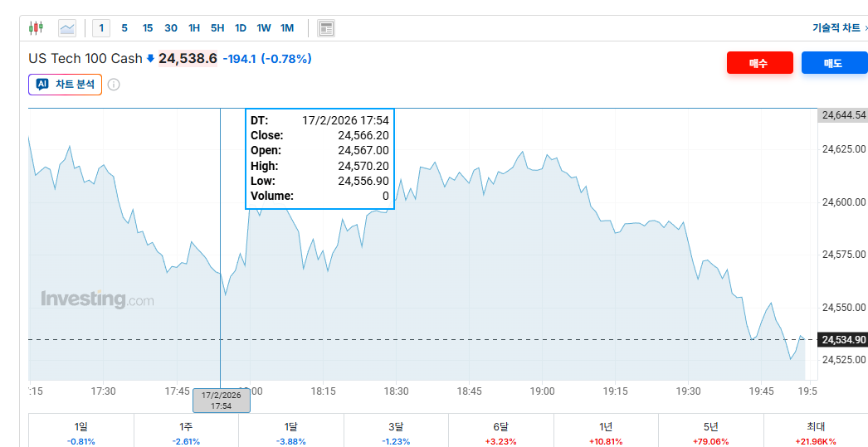The height and width of the screenshot is (447, 868).
Task: Click the Investing.com watermark logo
Action: coord(97,299)
